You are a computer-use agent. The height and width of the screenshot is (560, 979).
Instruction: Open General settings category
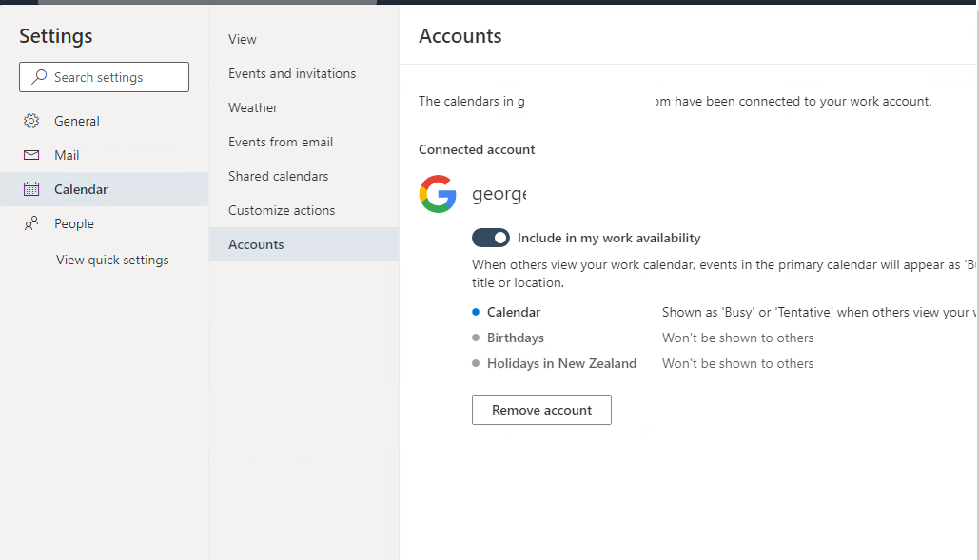(x=105, y=121)
